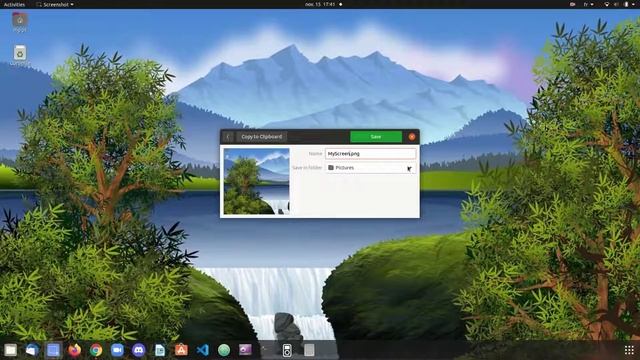Viewport: 640px width, 360px height.
Task: Click the back arrow in screenshot dialog
Action: tap(229, 137)
